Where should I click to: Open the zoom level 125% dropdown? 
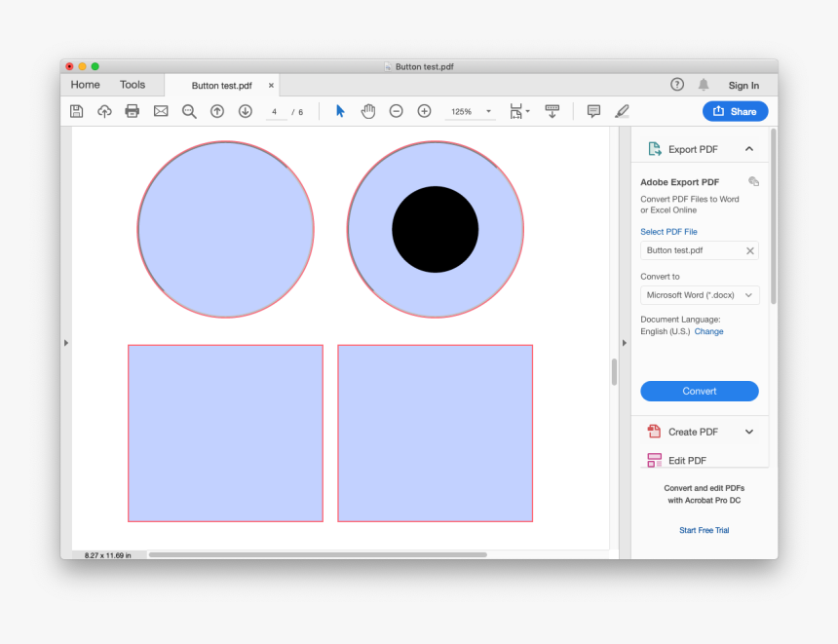(470, 111)
